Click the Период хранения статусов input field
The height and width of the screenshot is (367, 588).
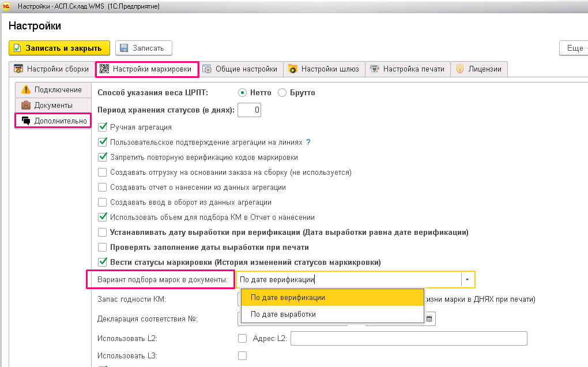[250, 110]
